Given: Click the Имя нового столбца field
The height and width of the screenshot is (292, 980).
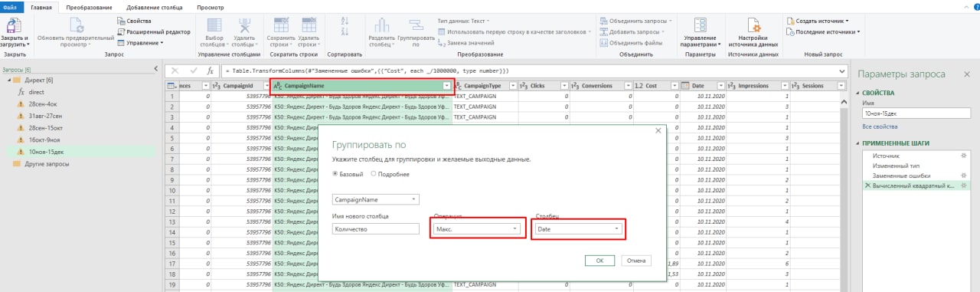Looking at the screenshot, I should [375, 229].
